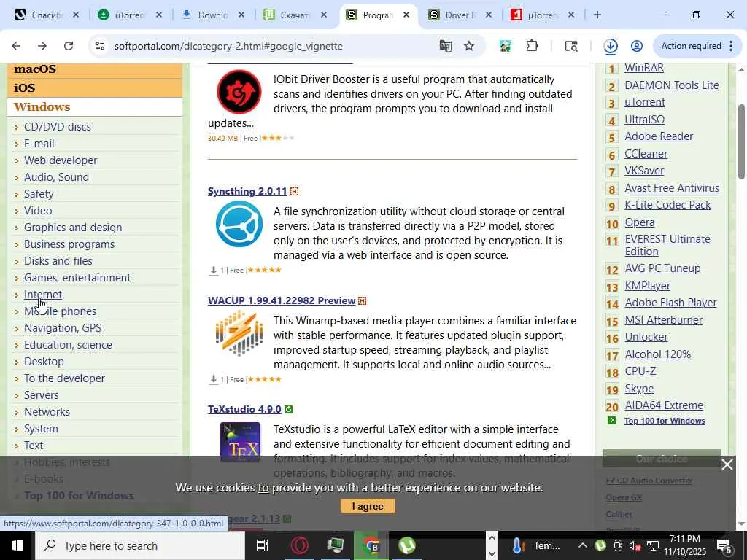Switch to the Спасибо browser tab
Screen dimensions: 747x560
(47, 15)
